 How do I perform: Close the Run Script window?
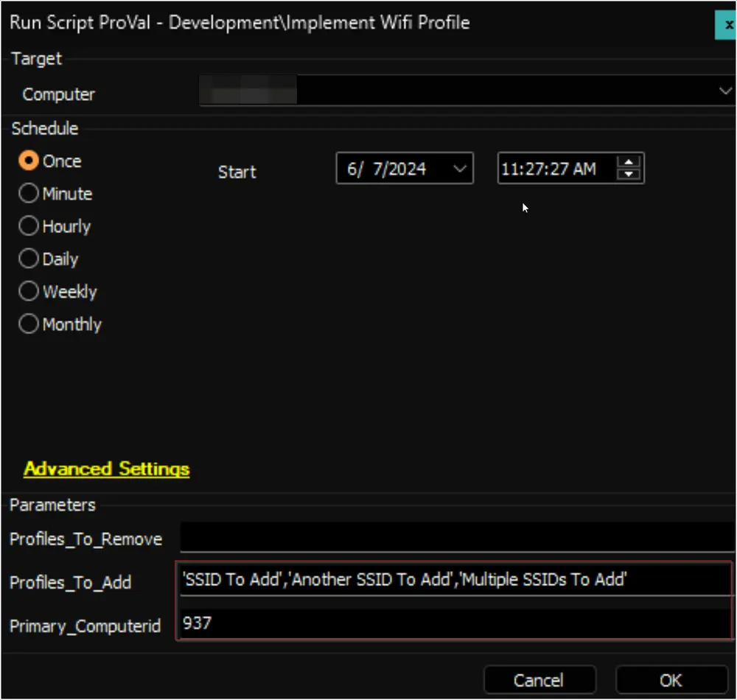pyautogui.click(x=726, y=25)
